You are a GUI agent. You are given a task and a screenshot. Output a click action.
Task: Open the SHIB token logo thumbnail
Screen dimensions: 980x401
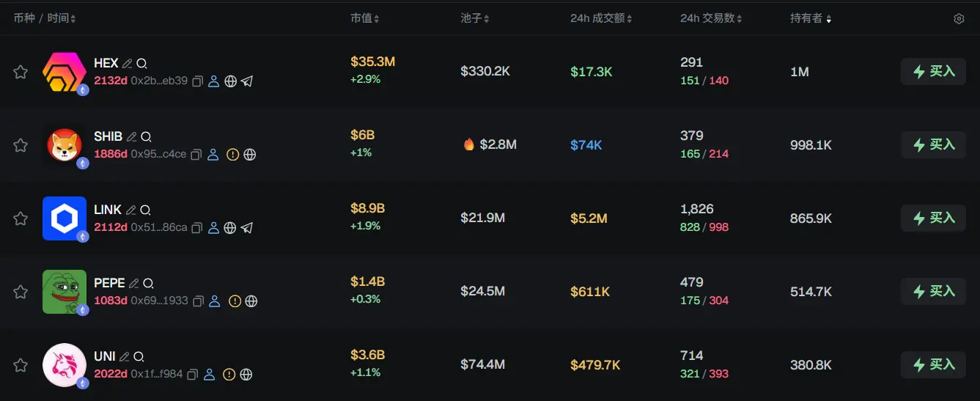(x=65, y=145)
